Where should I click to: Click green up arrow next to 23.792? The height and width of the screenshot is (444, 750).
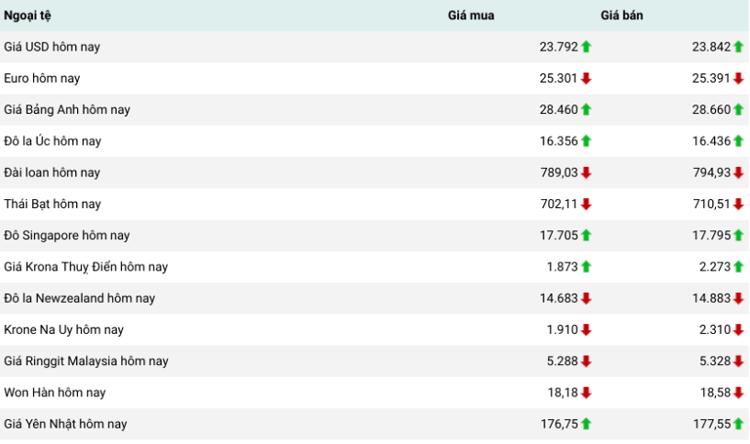point(586,47)
